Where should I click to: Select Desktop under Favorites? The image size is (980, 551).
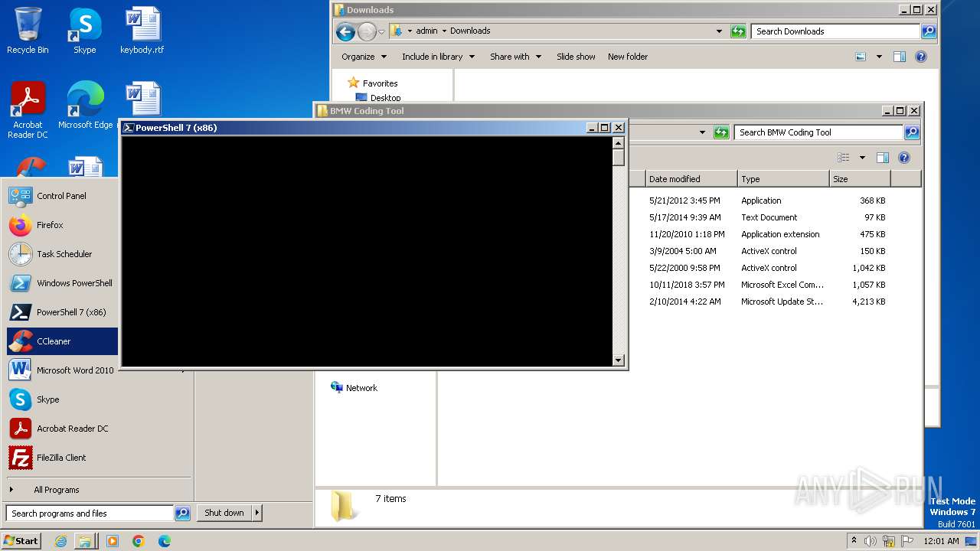coord(385,98)
